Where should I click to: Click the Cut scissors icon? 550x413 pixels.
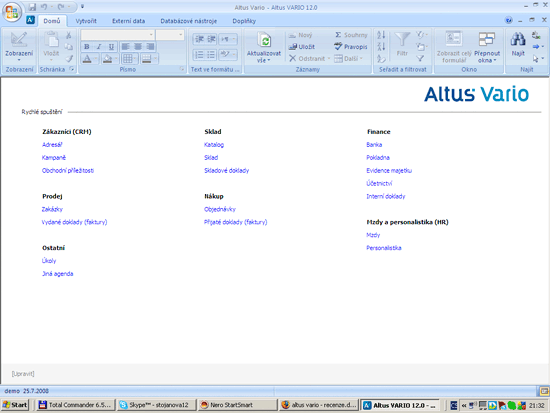point(69,35)
